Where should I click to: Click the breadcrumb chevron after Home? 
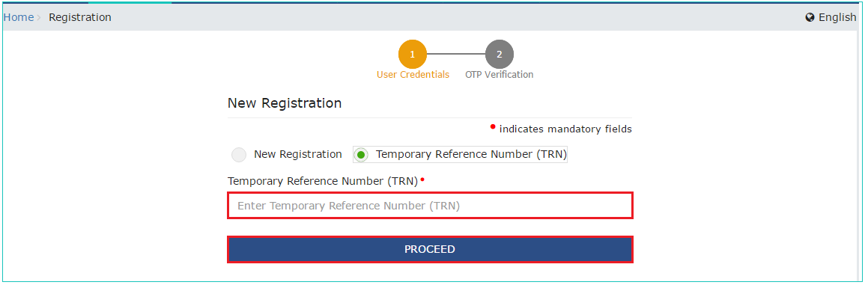click(39, 18)
